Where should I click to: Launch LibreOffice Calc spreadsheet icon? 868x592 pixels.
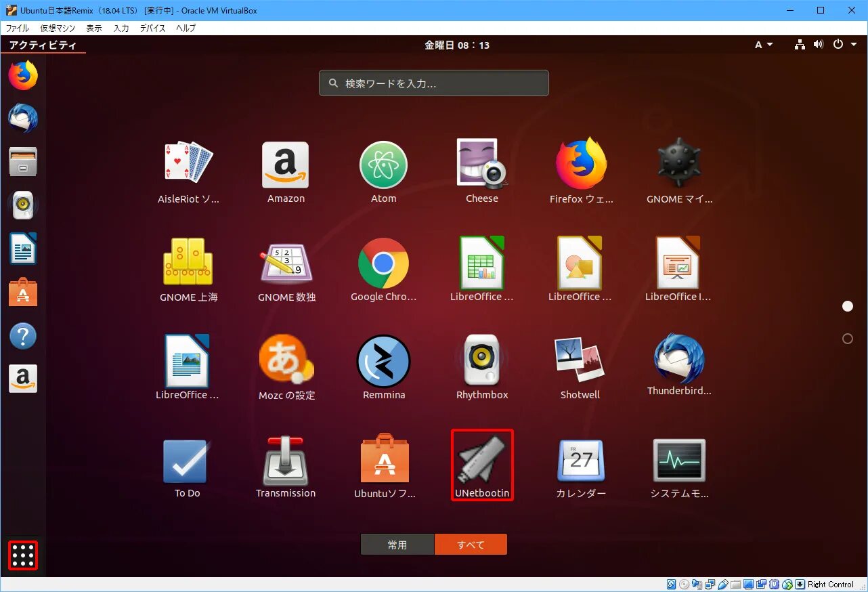(481, 270)
